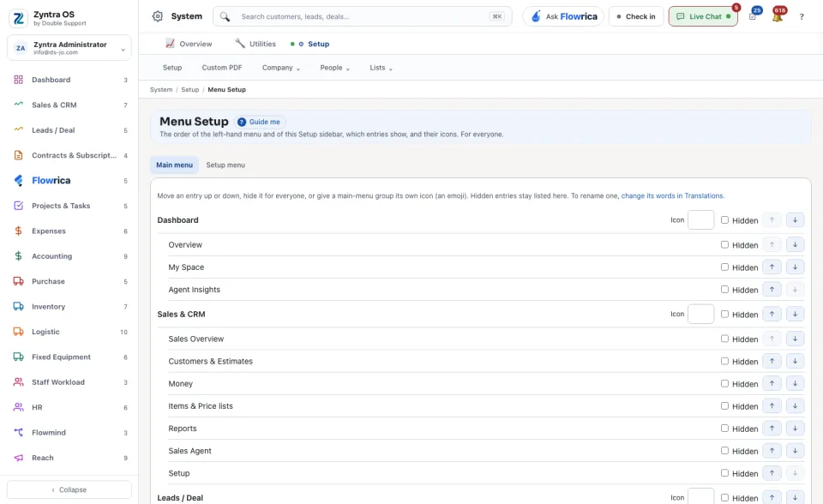The height and width of the screenshot is (504, 823).
Task: Click the search magnifier icon
Action: pyautogui.click(x=225, y=16)
